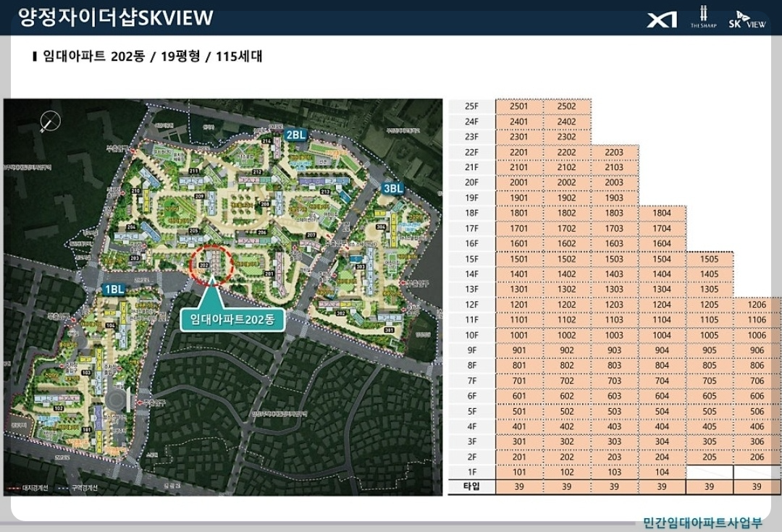Click the 1BL block marker on the map
Screen dimensions: 782x532
[114, 290]
